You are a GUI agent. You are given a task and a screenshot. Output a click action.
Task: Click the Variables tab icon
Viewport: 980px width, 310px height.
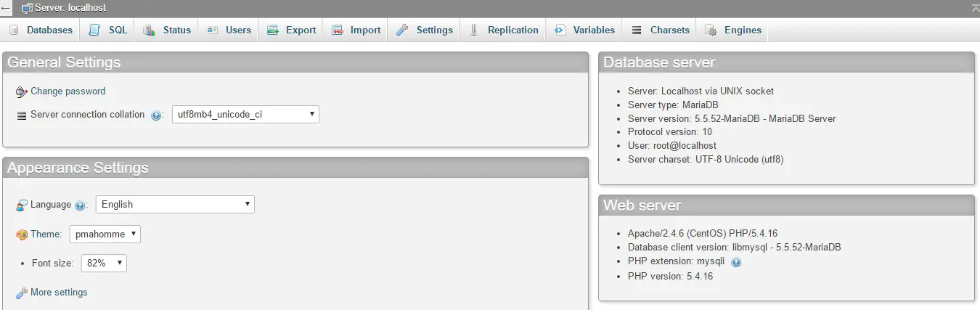(x=560, y=30)
